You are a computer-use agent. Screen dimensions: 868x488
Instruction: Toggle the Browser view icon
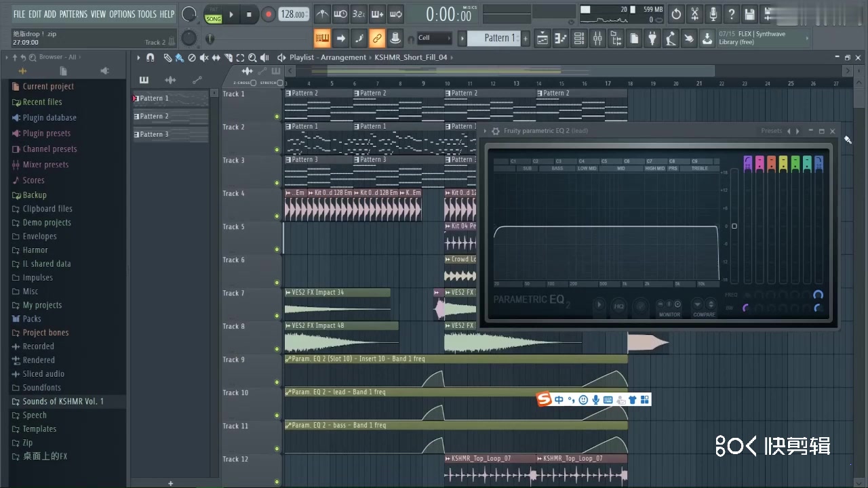point(616,39)
